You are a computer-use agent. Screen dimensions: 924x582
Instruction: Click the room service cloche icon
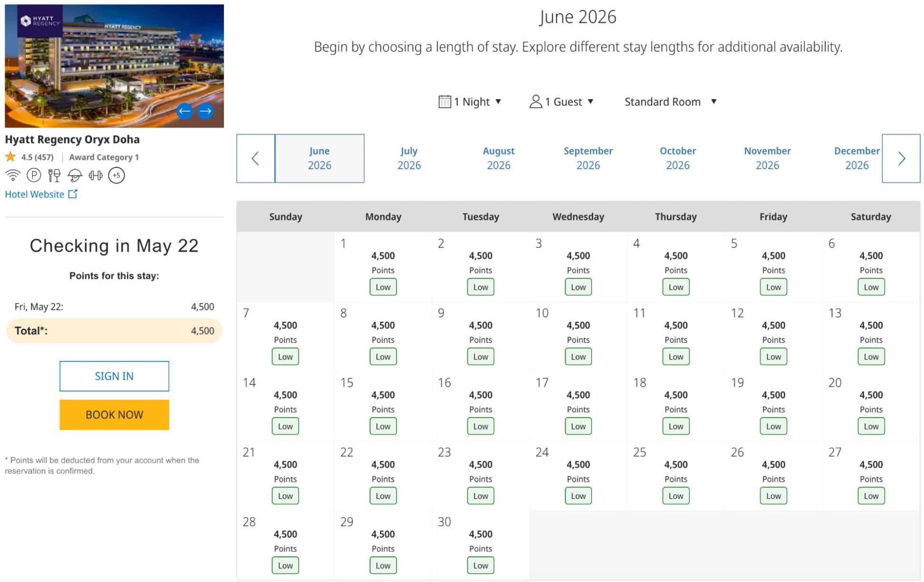[x=75, y=176]
